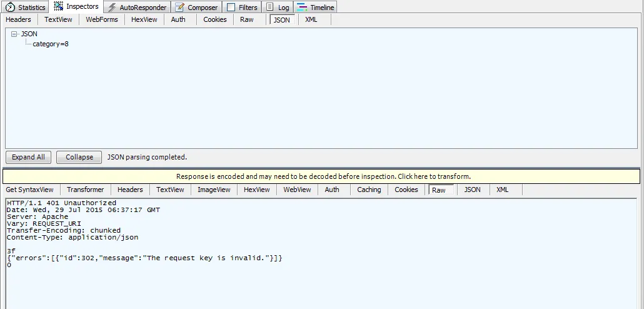Switch to the Transformer tab
This screenshot has width=644, height=309.
tap(86, 190)
